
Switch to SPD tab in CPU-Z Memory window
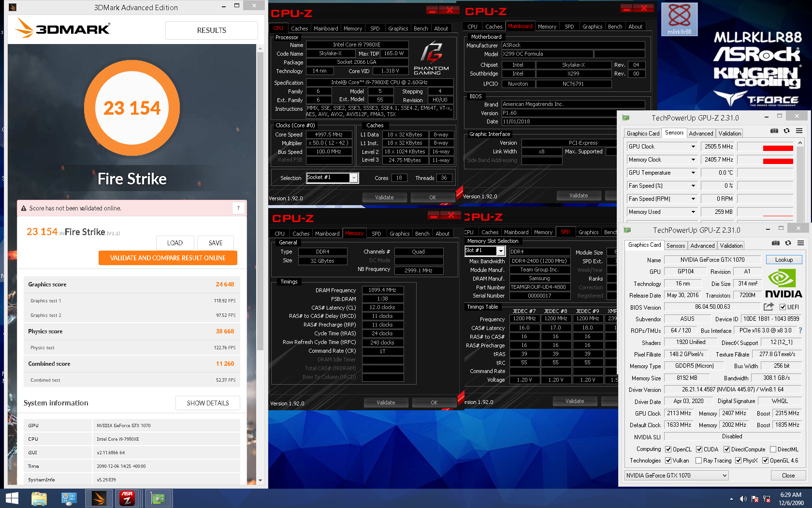click(376, 234)
